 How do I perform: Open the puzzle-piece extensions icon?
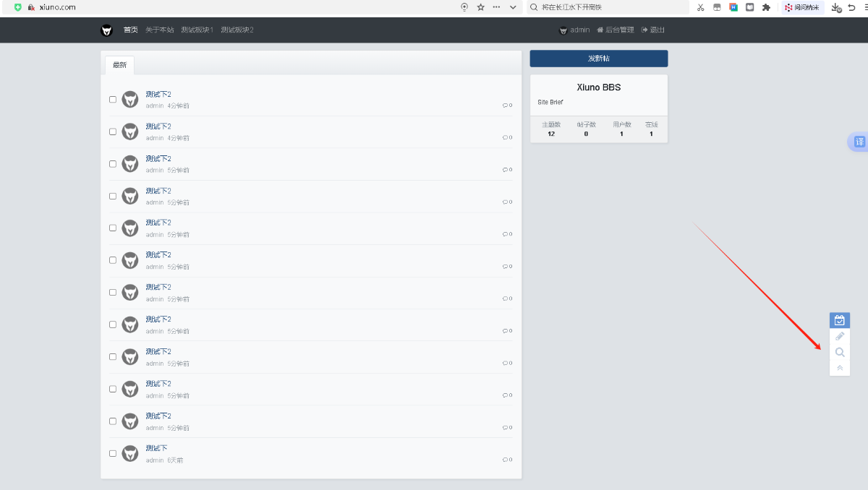pyautogui.click(x=766, y=7)
